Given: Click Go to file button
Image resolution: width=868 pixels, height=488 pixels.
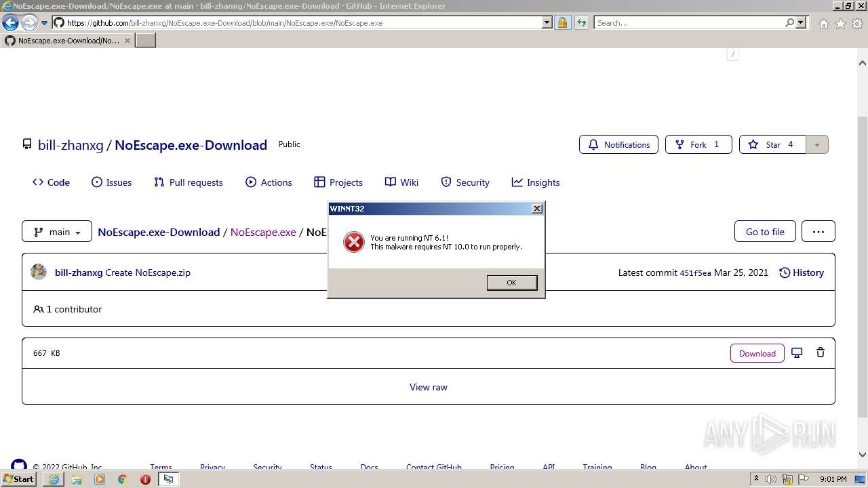Looking at the screenshot, I should (765, 232).
